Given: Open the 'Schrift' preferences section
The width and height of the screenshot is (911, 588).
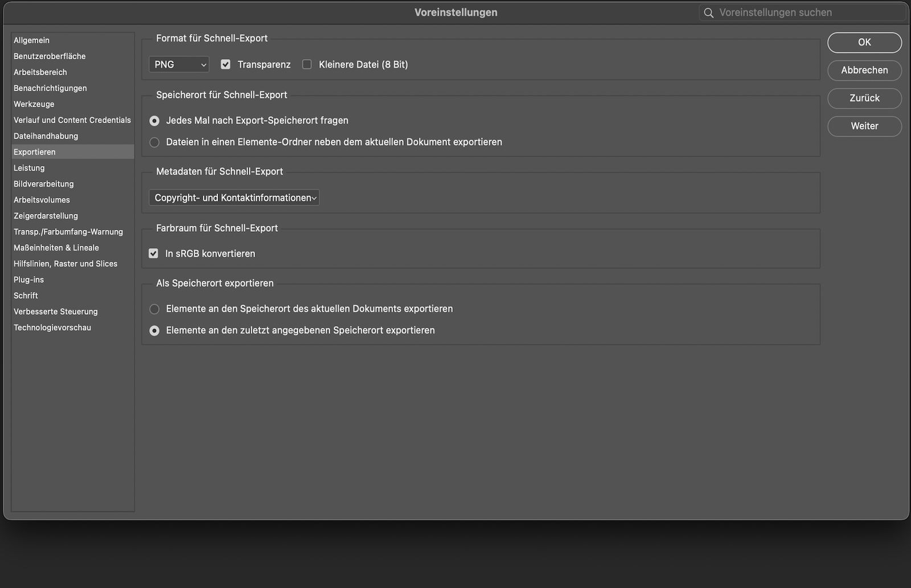Looking at the screenshot, I should pos(26,295).
